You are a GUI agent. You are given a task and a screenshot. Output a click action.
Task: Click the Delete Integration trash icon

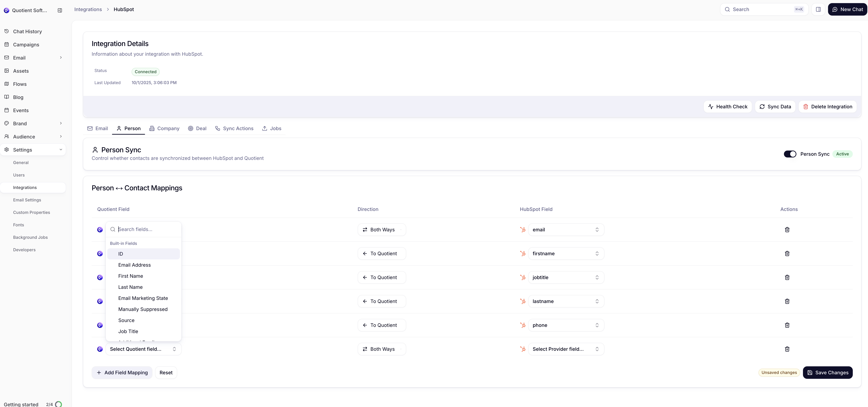tap(806, 106)
